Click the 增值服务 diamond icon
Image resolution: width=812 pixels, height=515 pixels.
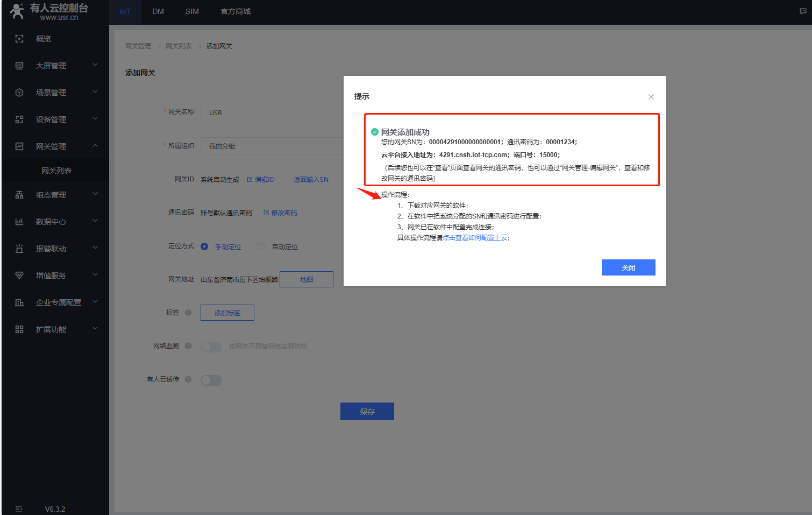(19, 276)
